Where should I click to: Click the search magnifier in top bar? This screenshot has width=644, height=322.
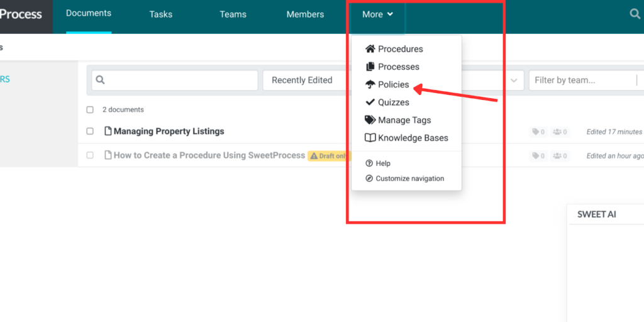click(x=635, y=14)
